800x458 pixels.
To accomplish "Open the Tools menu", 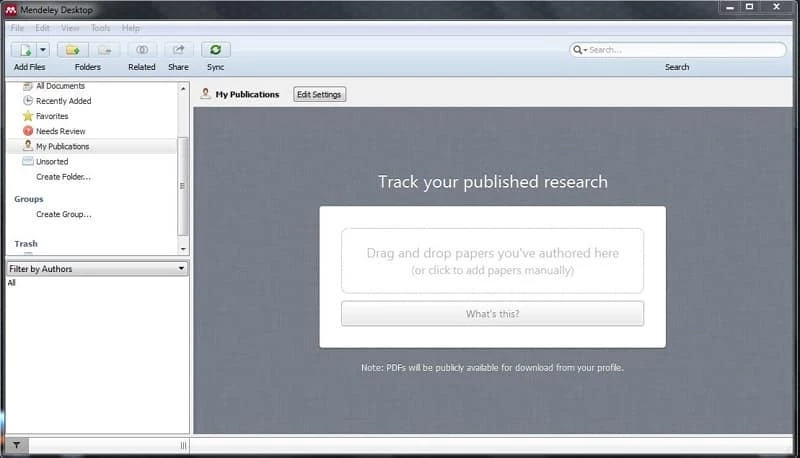I will 101,28.
